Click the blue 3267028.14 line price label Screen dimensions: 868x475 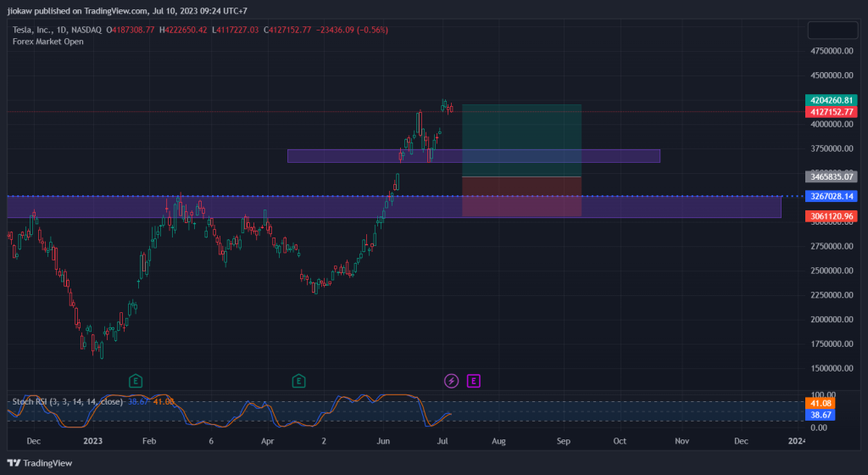[x=831, y=196]
